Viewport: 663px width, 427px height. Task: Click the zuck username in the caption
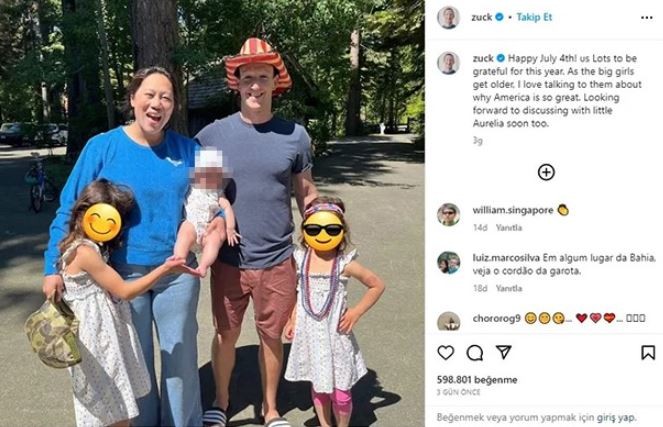(483, 58)
